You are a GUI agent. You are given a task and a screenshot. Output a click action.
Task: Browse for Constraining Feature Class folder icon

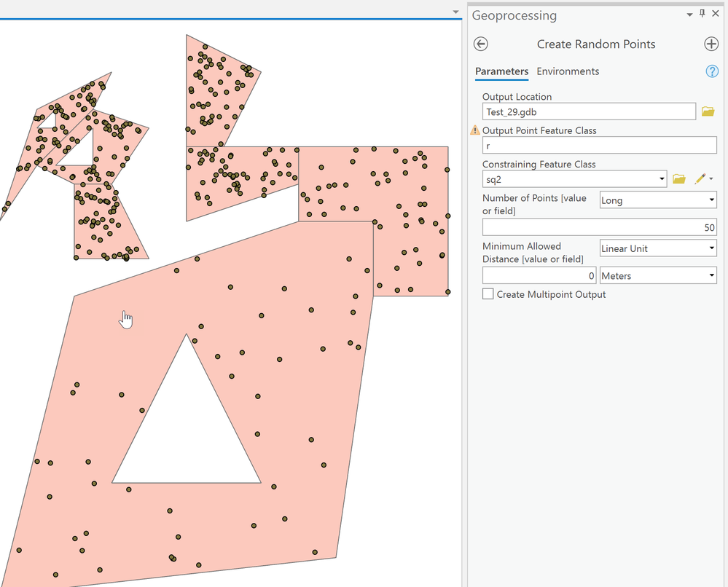click(678, 179)
